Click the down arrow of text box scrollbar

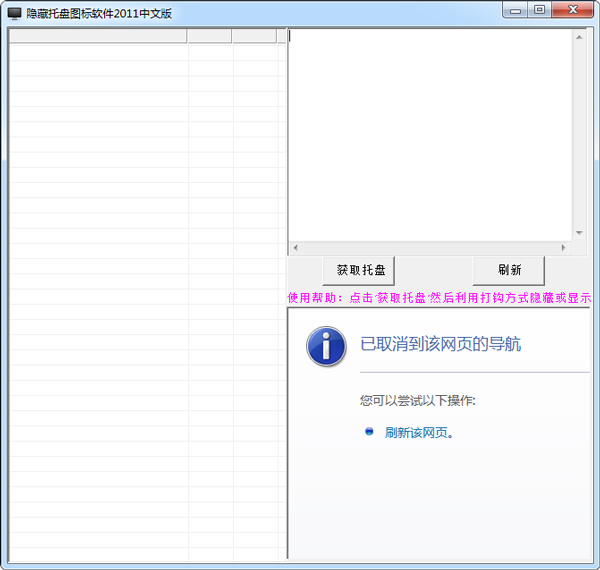pyautogui.click(x=579, y=232)
